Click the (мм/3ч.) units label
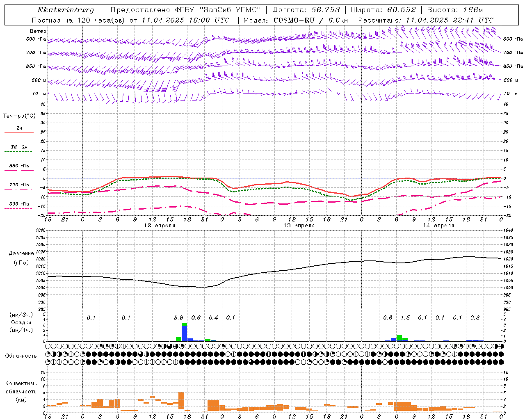The width and height of the screenshot is (525, 420). click(x=21, y=315)
